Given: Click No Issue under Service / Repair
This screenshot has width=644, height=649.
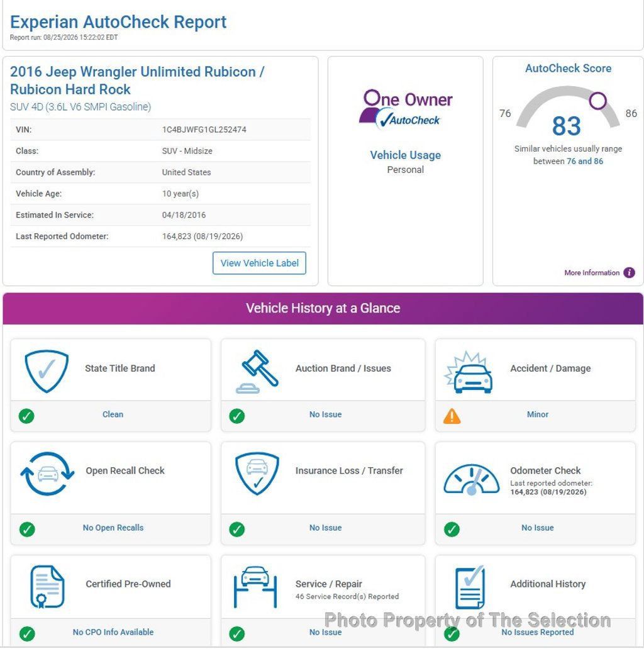Looking at the screenshot, I should click(325, 633).
